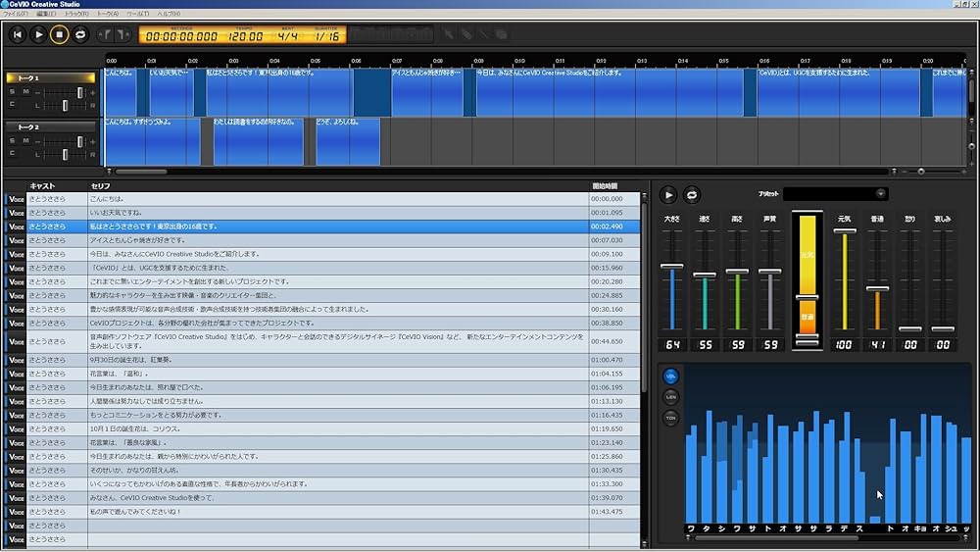Select the row with text いいお天気ですね。
Viewport: 980px width, 552px height.
(x=118, y=212)
